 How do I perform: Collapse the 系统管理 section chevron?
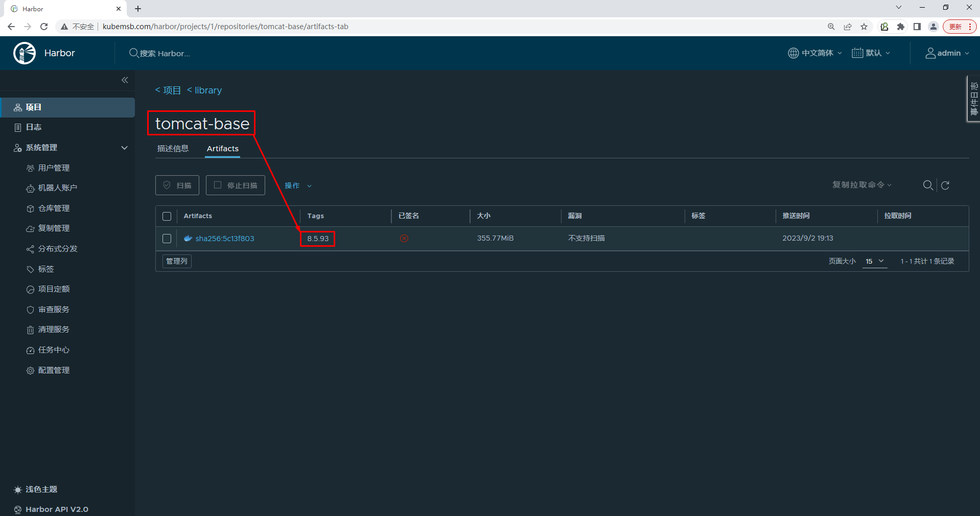point(124,148)
